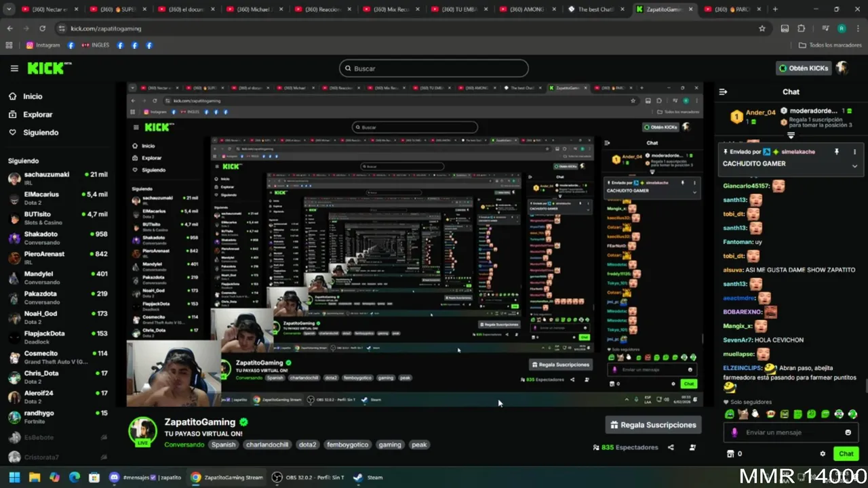Collapse the chat panel arrow icon
Viewport: 868px width, 488px height.
tap(723, 91)
